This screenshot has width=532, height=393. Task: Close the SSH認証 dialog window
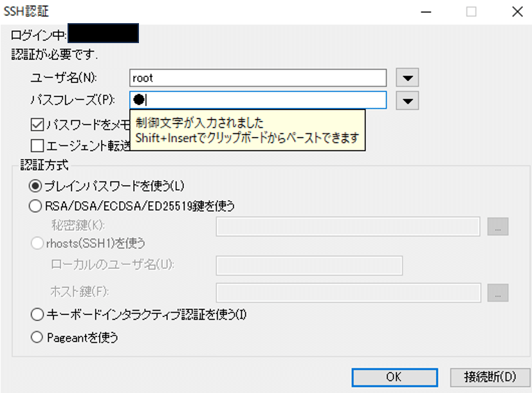click(x=517, y=12)
